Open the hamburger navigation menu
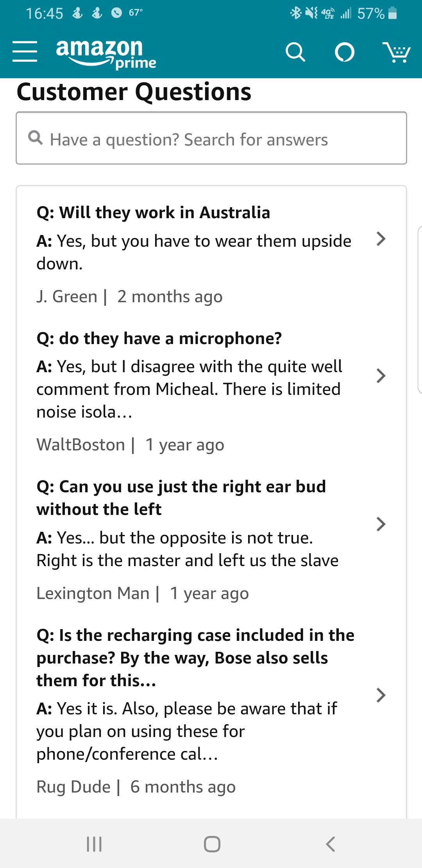The image size is (422, 868). [25, 52]
